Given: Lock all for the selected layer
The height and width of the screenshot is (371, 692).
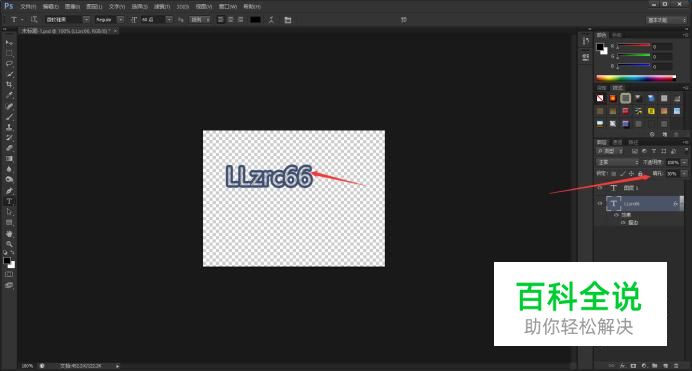Looking at the screenshot, I should pos(640,174).
